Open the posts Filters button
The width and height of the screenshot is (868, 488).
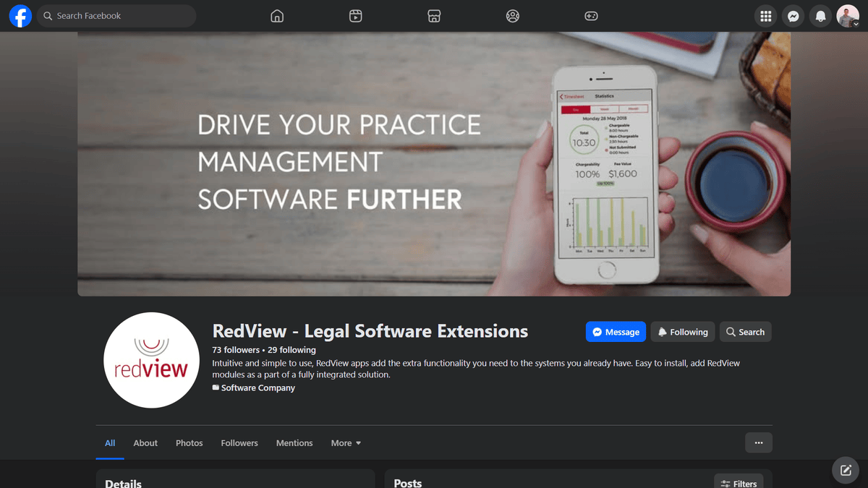click(739, 484)
